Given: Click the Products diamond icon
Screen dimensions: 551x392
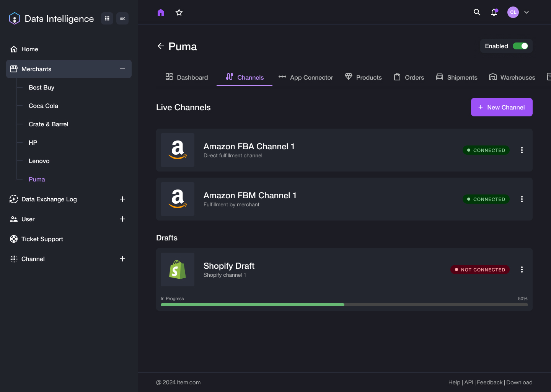Looking at the screenshot, I should (349, 77).
